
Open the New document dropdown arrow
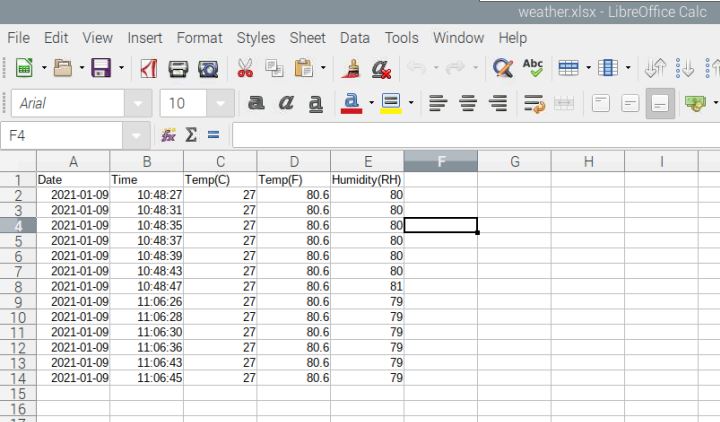[x=44, y=68]
